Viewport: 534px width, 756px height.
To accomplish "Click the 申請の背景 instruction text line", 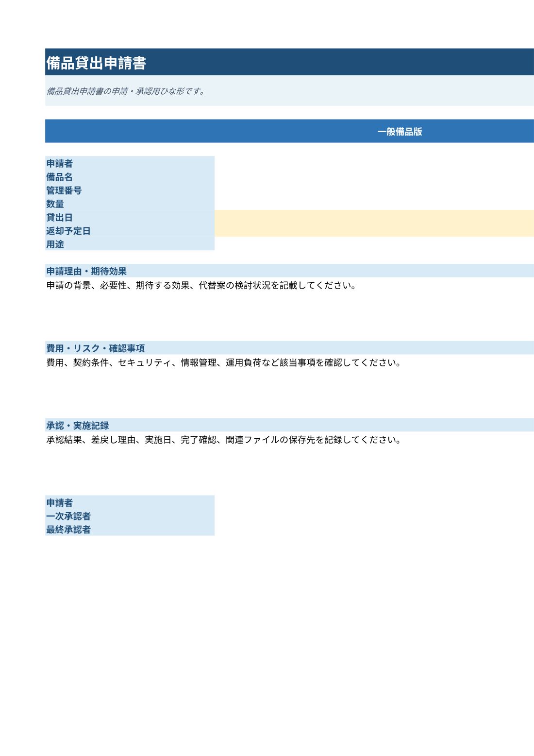I will pyautogui.click(x=201, y=286).
